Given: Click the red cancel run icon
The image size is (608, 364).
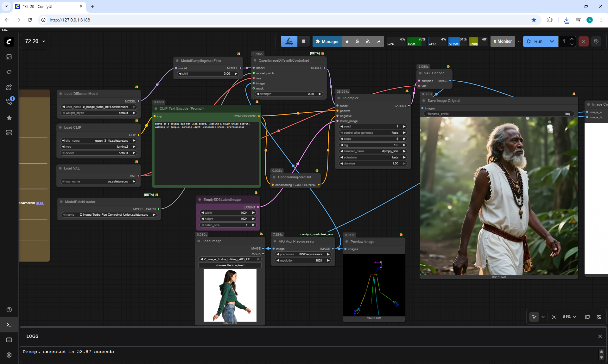Looking at the screenshot, I should tap(583, 41).
